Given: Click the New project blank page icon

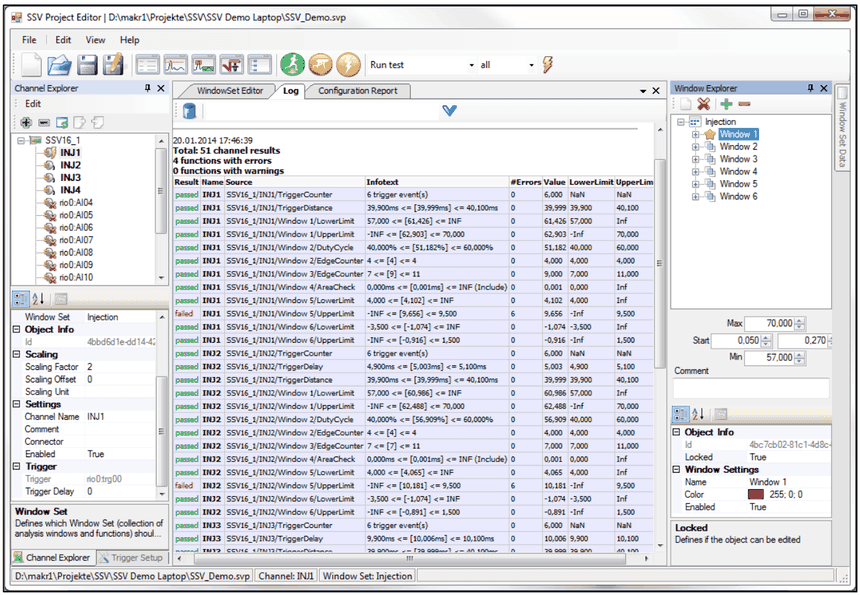Looking at the screenshot, I should 31,65.
